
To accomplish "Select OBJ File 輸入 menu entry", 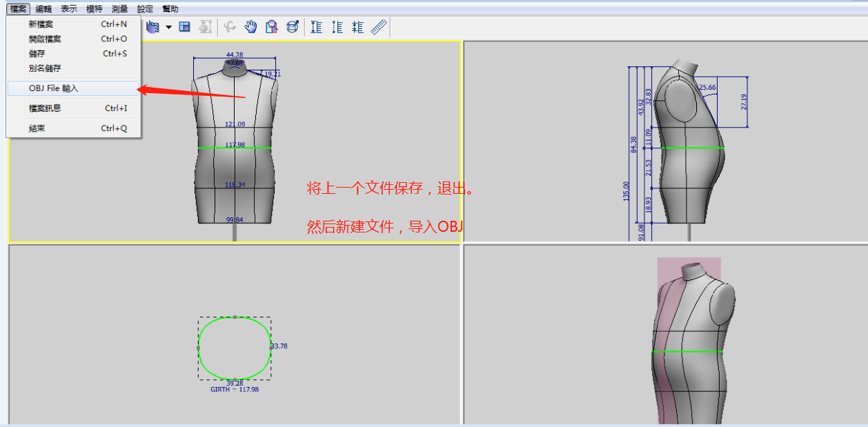I will 73,88.
